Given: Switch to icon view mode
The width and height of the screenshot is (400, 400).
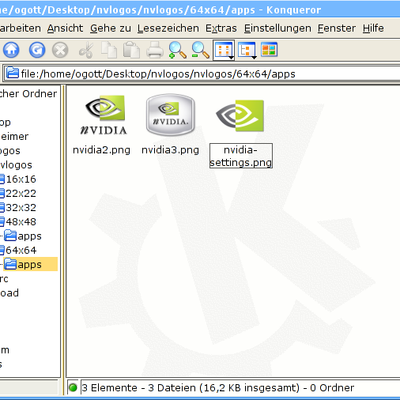Looking at the screenshot, I should coord(223,50).
